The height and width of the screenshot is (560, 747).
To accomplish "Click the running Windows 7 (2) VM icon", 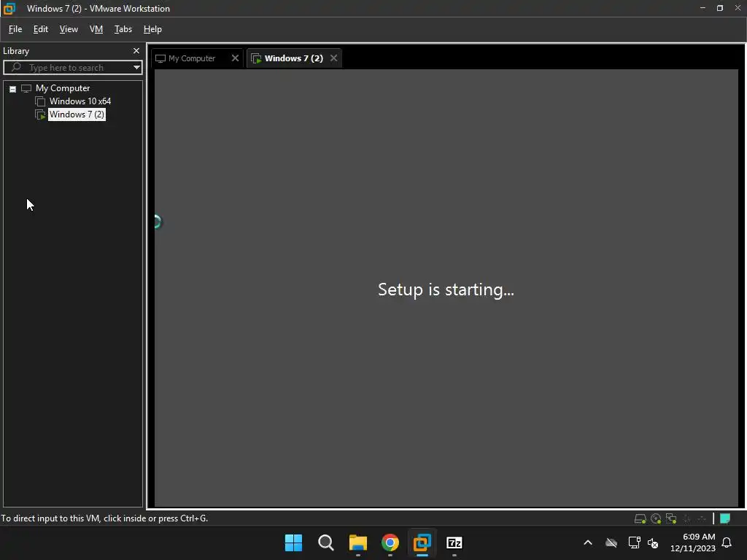I will (x=41, y=114).
